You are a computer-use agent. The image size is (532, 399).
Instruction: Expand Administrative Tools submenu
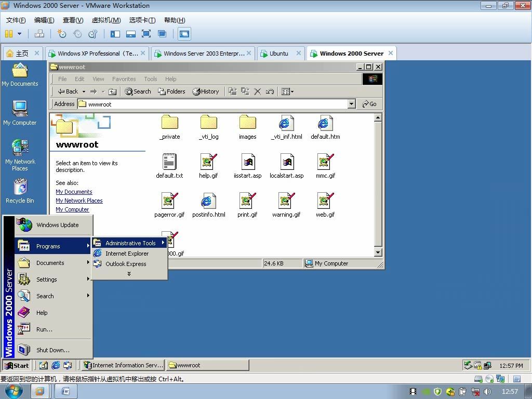tap(130, 243)
